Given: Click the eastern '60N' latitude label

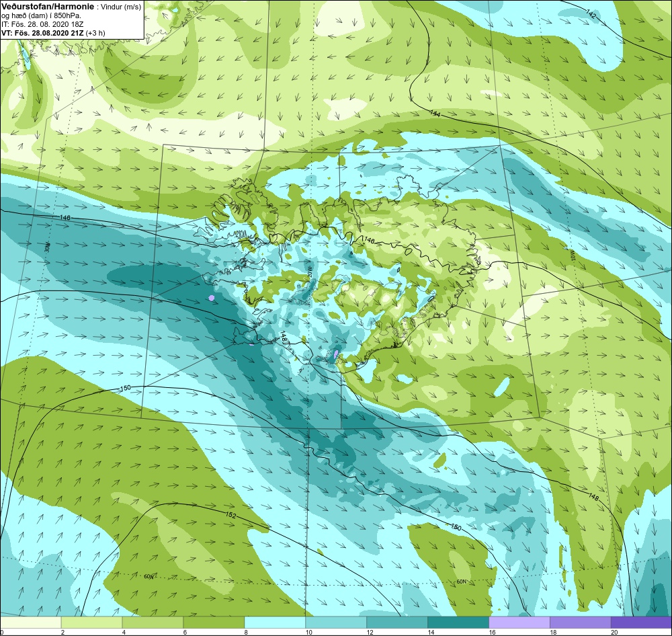Looking at the screenshot, I should tap(461, 582).
